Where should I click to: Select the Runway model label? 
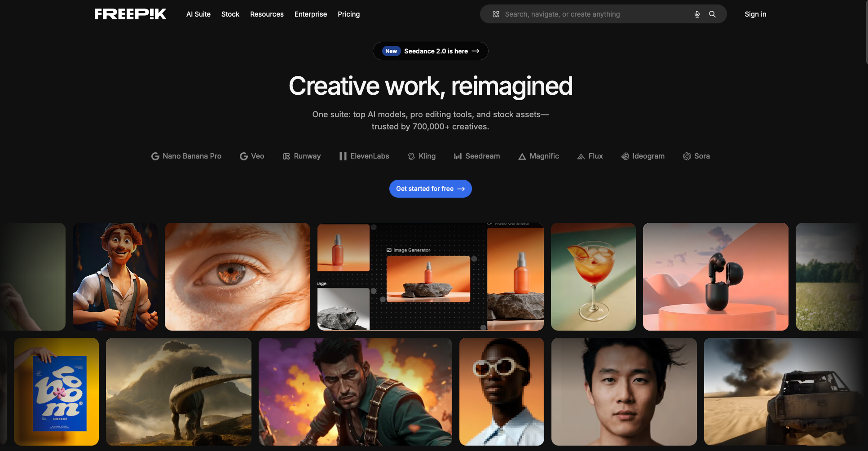pyautogui.click(x=307, y=156)
